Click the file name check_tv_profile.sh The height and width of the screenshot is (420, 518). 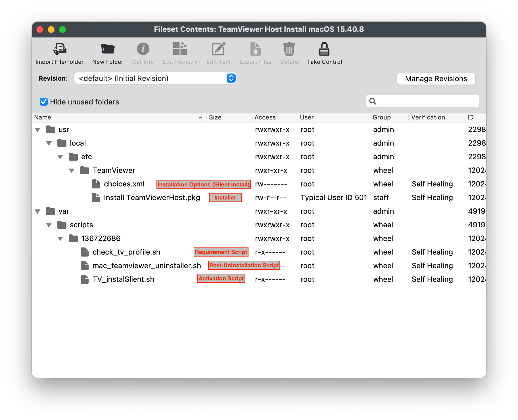click(x=126, y=252)
